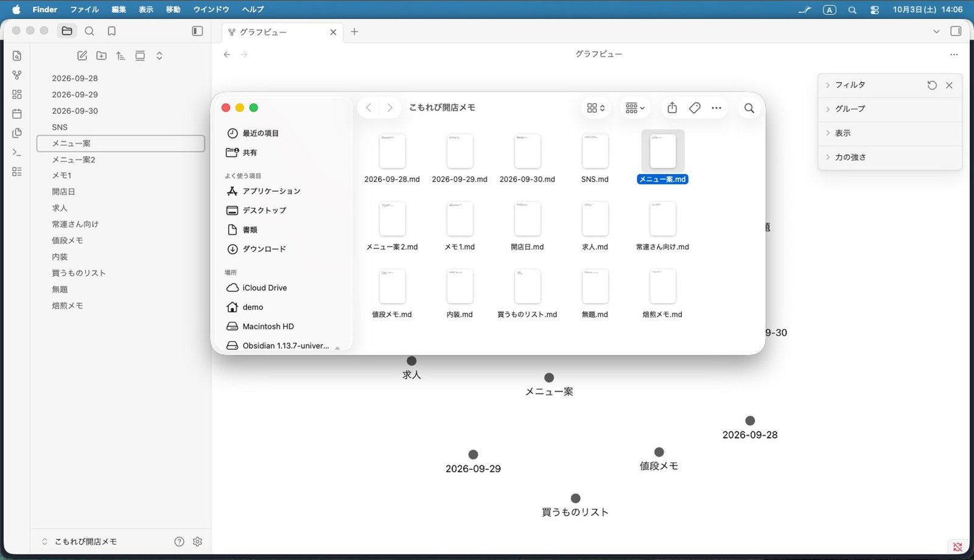Screen dimensions: 974x560
Task: Open the bookmarks icon in Obsidian
Action: pyautogui.click(x=111, y=31)
